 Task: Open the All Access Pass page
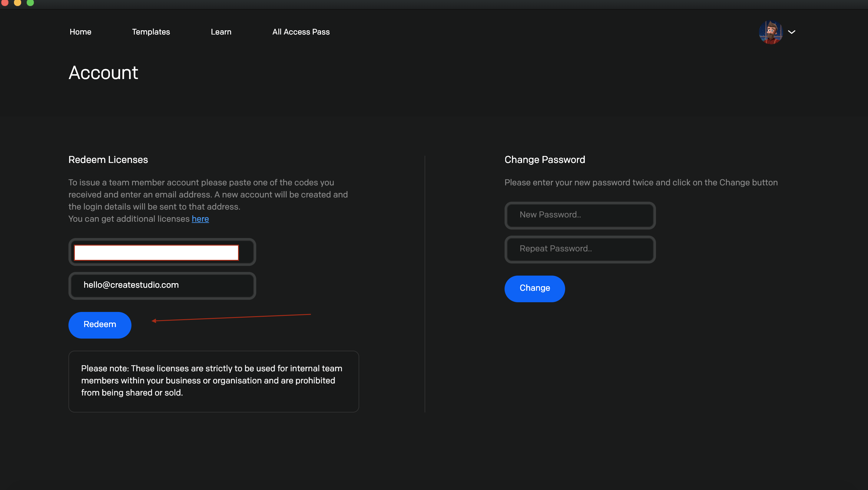pos(300,32)
